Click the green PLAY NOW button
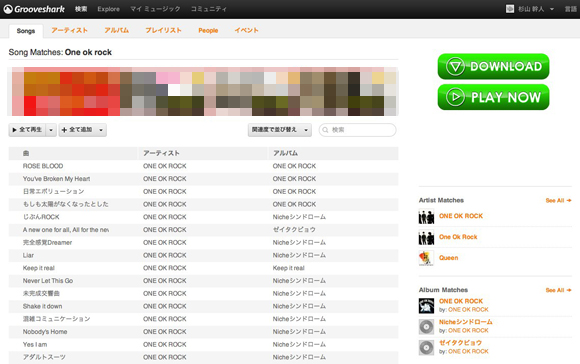The height and width of the screenshot is (364, 580). tap(493, 97)
